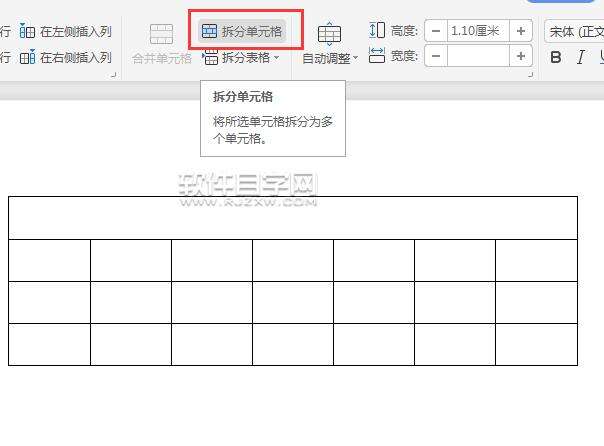Viewport: 604px width, 446px height.
Task: Click 合并单元格 label
Action: point(162,59)
